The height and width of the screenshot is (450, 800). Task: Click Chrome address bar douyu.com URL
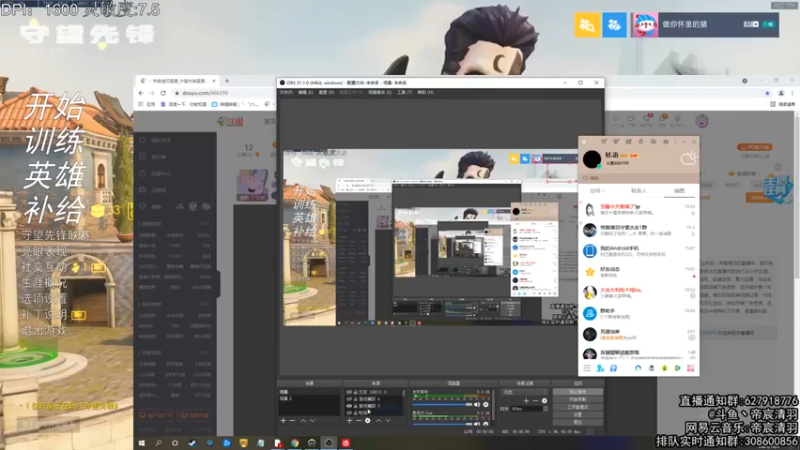click(x=205, y=93)
